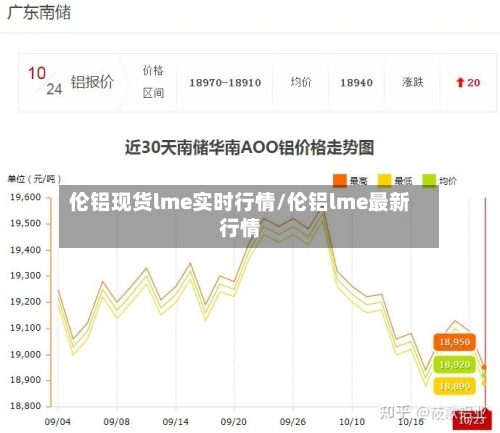The image size is (500, 433).
Task: Click the 10/10 x-axis date label
Action: pyautogui.click(x=352, y=422)
